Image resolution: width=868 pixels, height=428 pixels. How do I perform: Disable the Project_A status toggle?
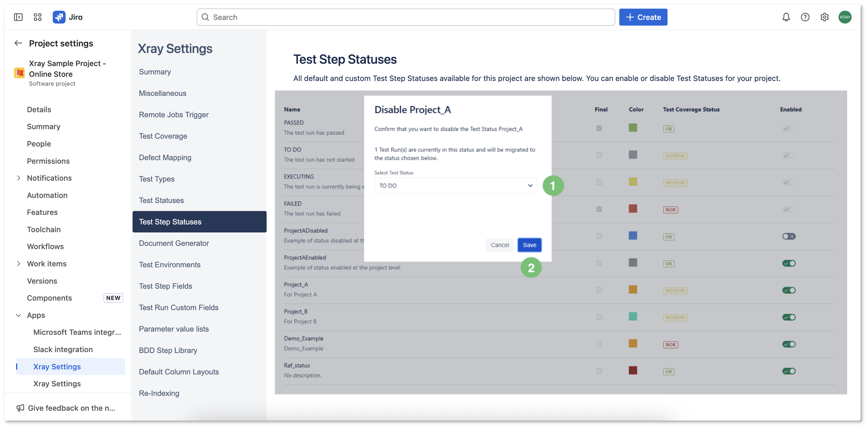(788, 290)
